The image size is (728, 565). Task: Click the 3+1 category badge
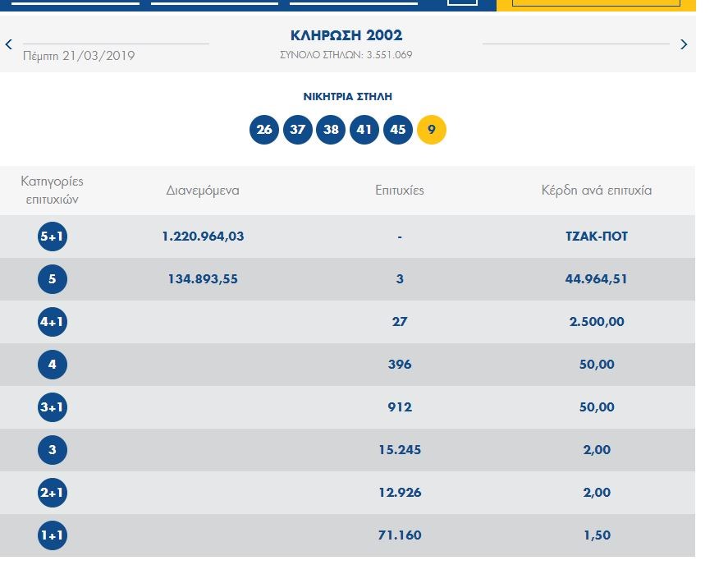[53, 407]
